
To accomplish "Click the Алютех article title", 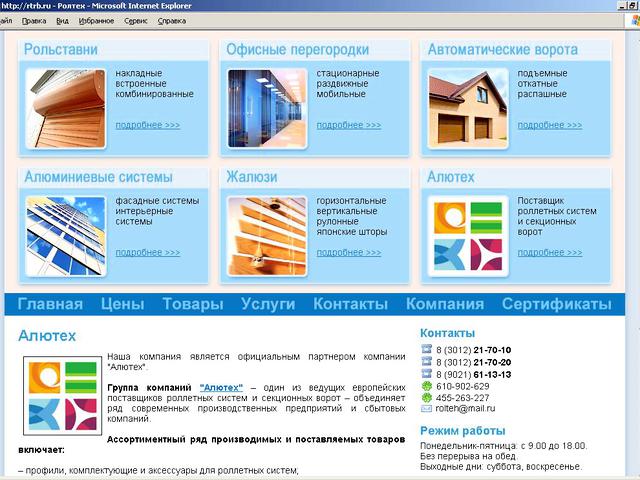I will (47, 336).
